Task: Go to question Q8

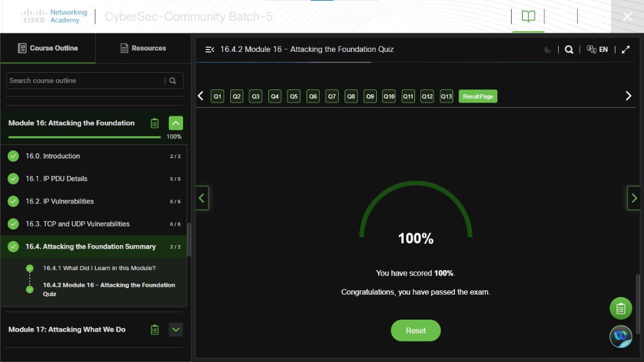Action: coord(351,96)
